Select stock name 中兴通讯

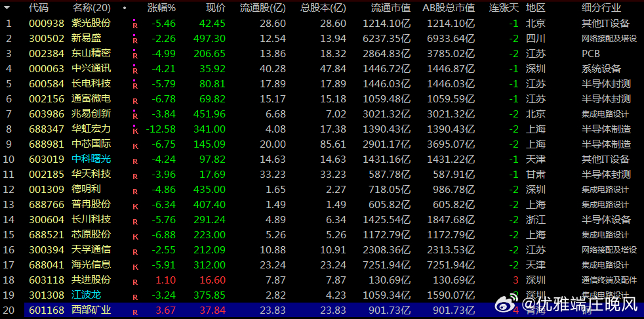[x=91, y=68]
